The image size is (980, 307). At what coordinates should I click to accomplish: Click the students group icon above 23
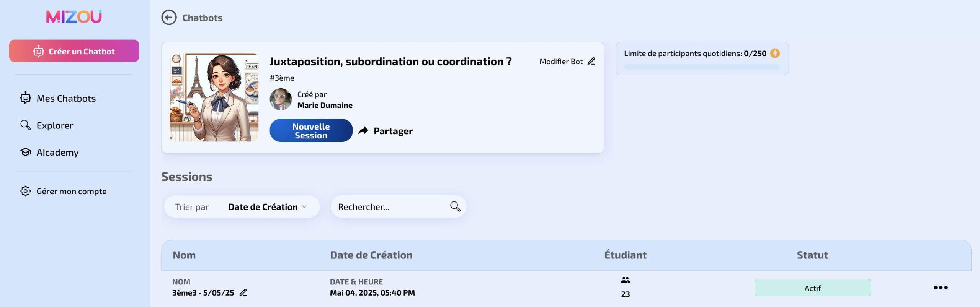click(x=626, y=280)
